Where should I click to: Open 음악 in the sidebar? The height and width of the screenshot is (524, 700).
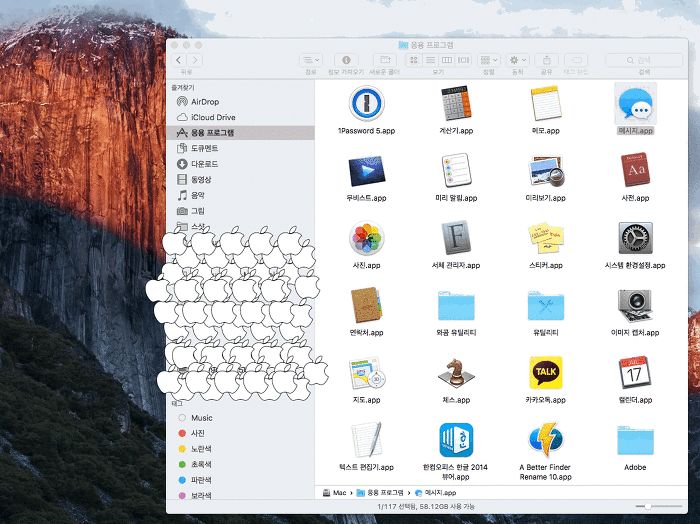pos(240,195)
